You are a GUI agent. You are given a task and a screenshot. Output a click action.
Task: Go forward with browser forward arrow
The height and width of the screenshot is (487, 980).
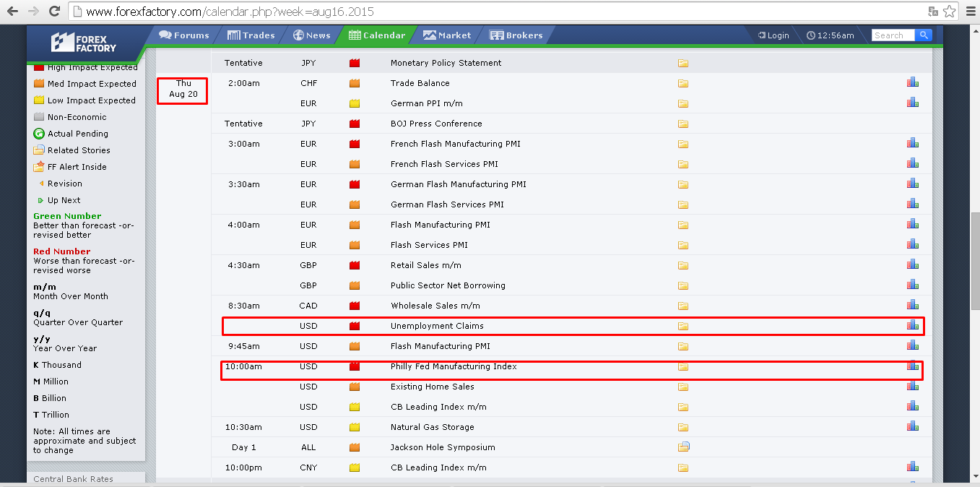tap(33, 12)
